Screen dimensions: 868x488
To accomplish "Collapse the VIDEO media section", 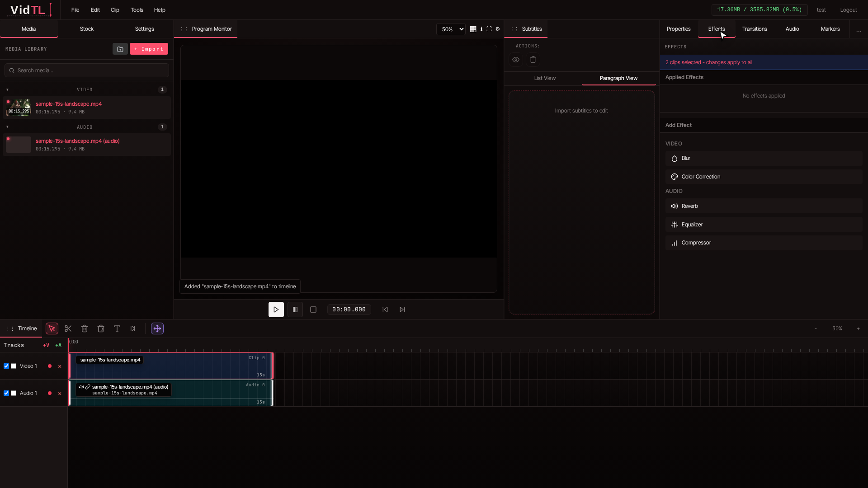I will [x=8, y=89].
